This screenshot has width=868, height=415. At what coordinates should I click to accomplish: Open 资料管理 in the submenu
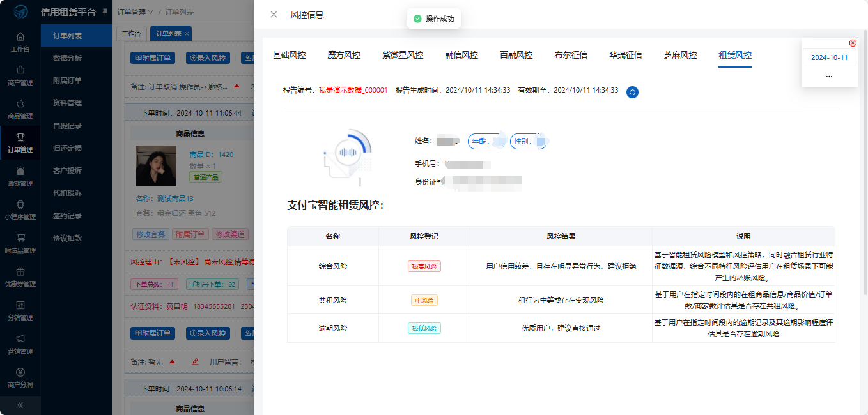(77, 103)
